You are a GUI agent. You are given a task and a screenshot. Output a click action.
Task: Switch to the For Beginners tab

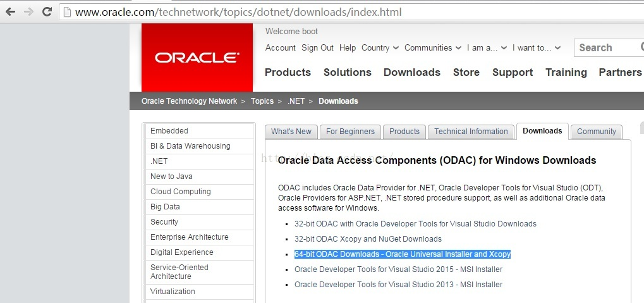pos(350,132)
